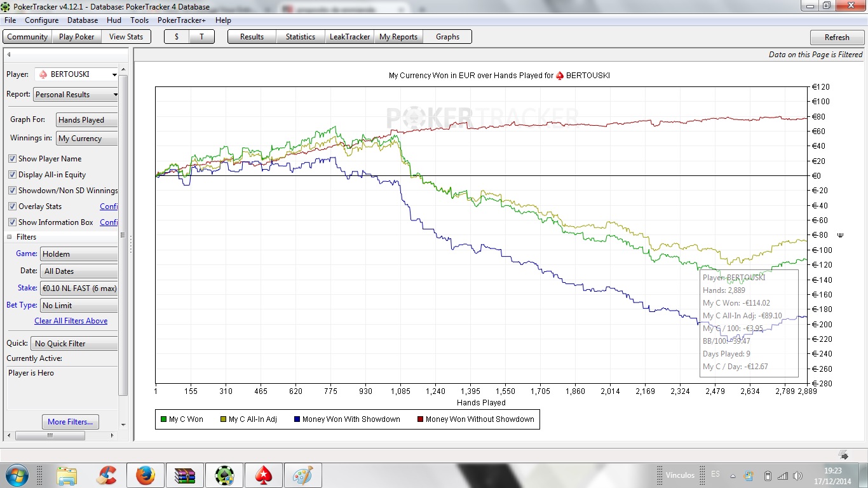This screenshot has height=488, width=868.
Task: Collapse the Filters section
Action: pyautogui.click(x=10, y=237)
